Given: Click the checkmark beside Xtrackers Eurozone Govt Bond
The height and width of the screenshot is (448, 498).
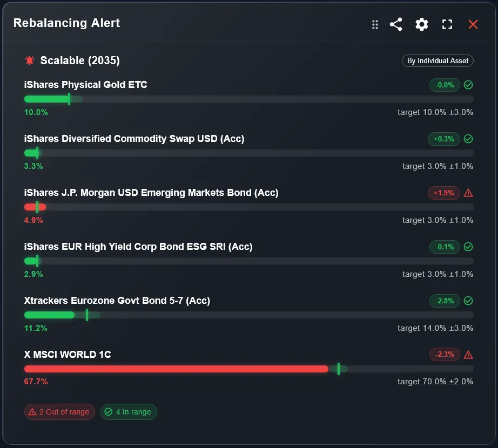Looking at the screenshot, I should click(x=468, y=301).
